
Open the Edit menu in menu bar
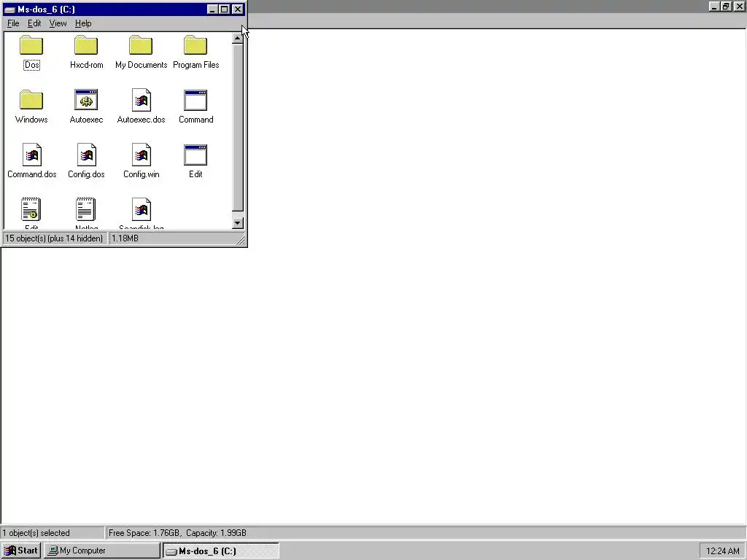click(34, 23)
